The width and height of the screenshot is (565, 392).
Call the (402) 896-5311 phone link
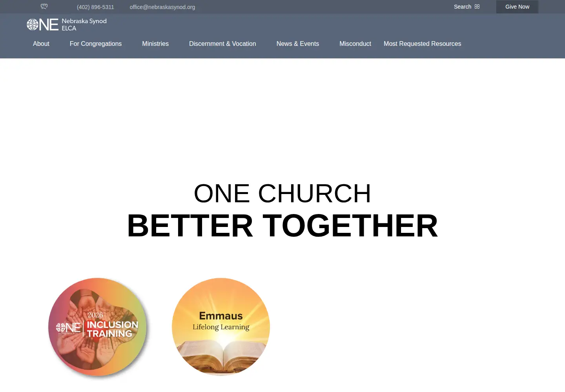pos(95,7)
